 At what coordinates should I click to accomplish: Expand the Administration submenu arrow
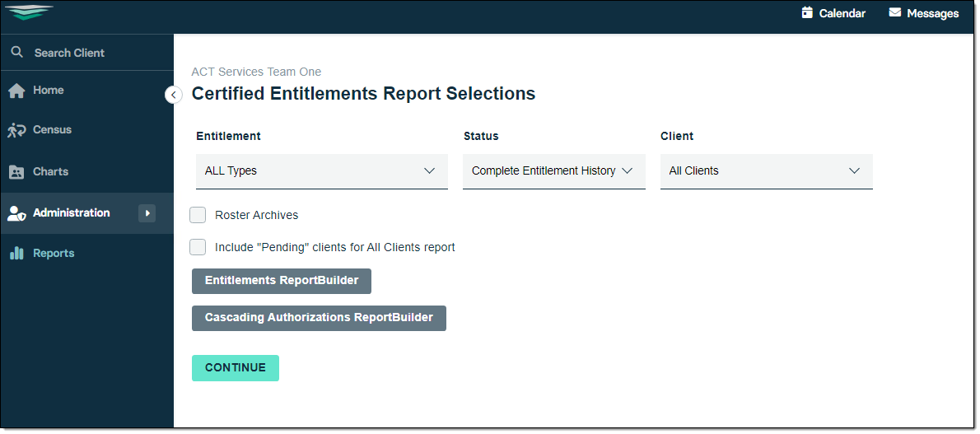point(147,213)
